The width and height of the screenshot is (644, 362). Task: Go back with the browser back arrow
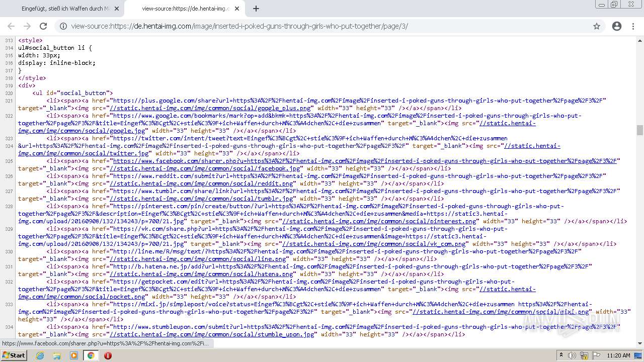point(11,26)
